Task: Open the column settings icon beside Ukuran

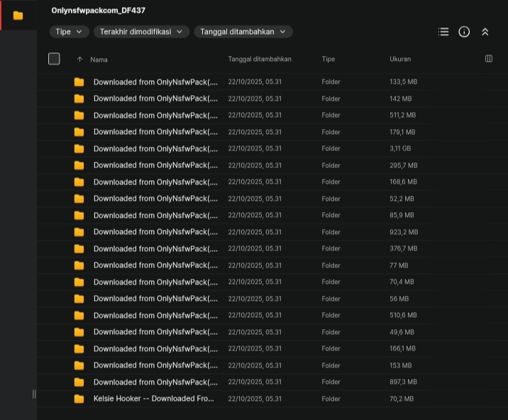Action: coord(489,59)
